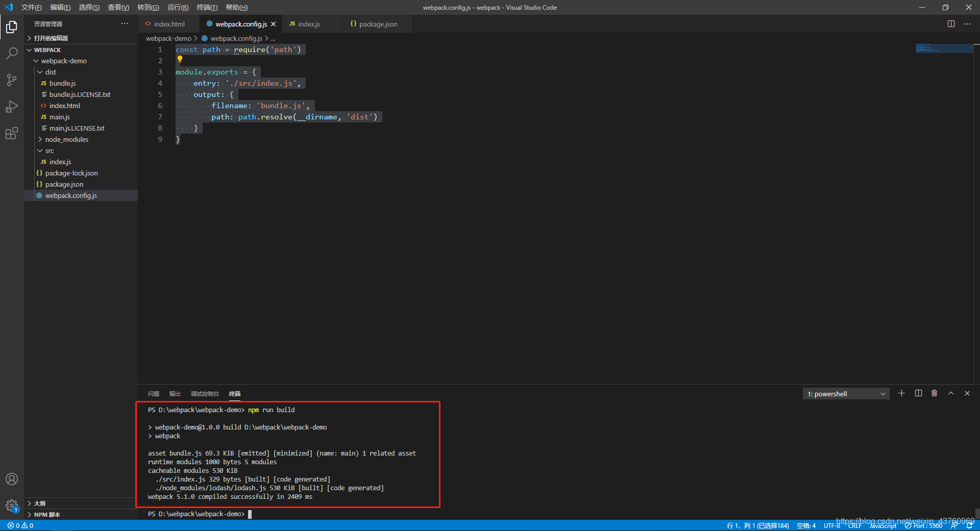Click webpack.config.js in the breadcrumb
Viewport: 980px width, 531px height.
[x=236, y=38]
